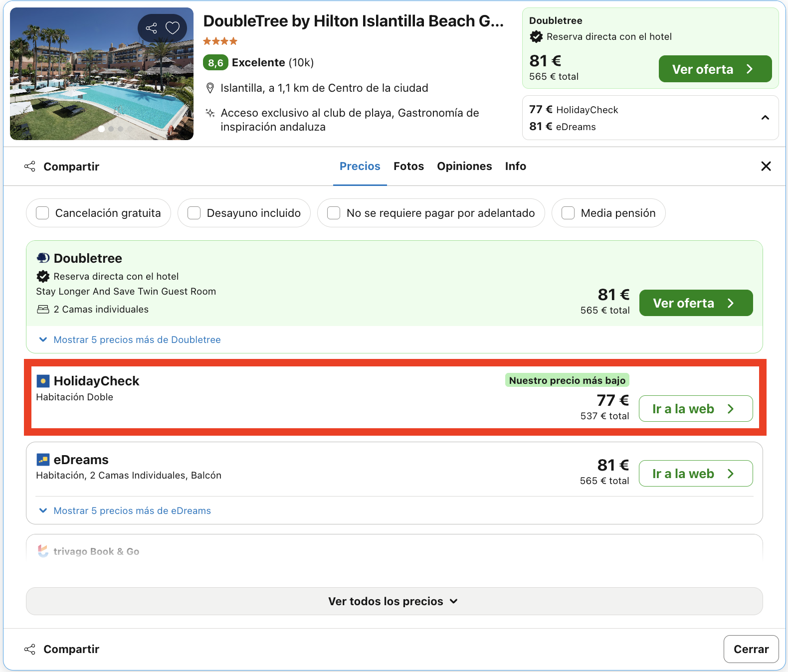Open the Precios tab

pyautogui.click(x=360, y=166)
